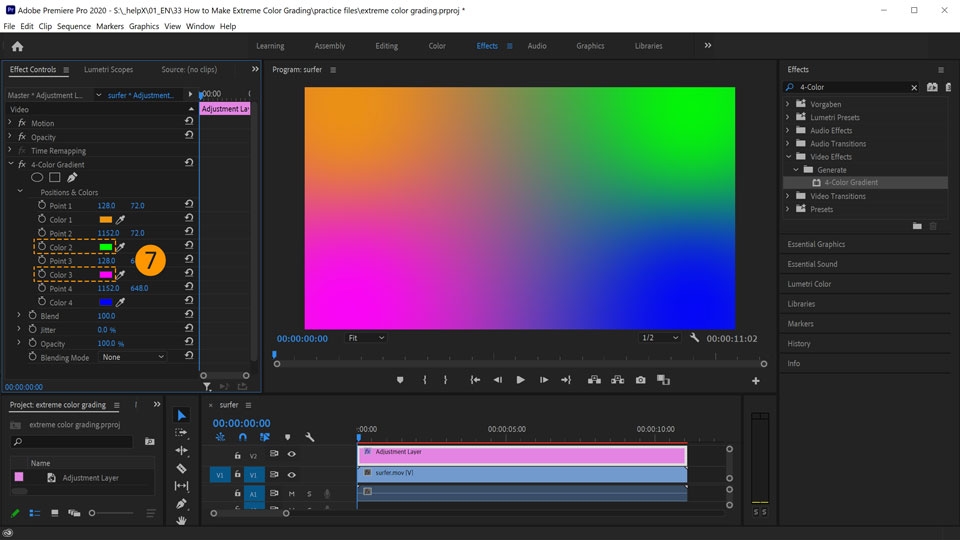
Task: Expand the Lumetri Presets folder
Action: pyautogui.click(x=788, y=117)
